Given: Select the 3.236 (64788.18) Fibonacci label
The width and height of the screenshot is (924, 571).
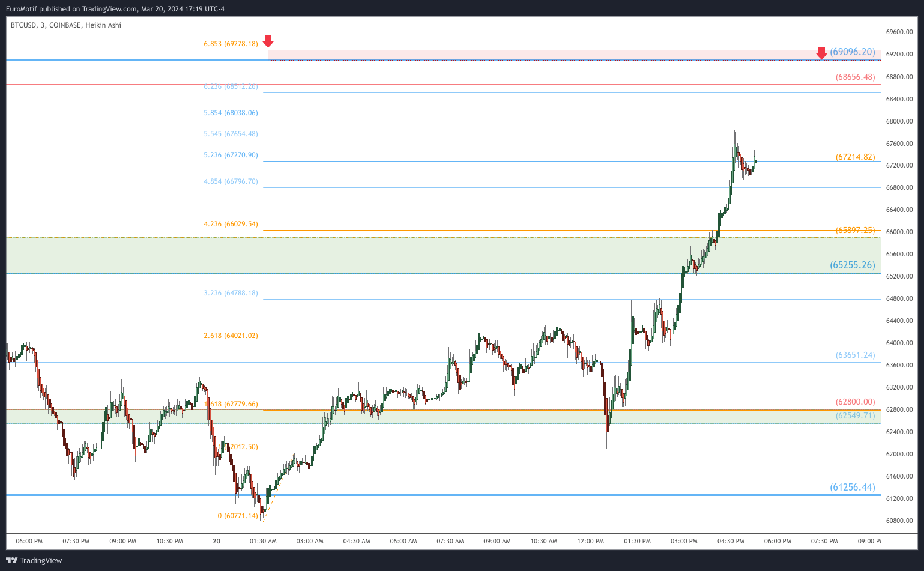Looking at the screenshot, I should pos(231,293).
